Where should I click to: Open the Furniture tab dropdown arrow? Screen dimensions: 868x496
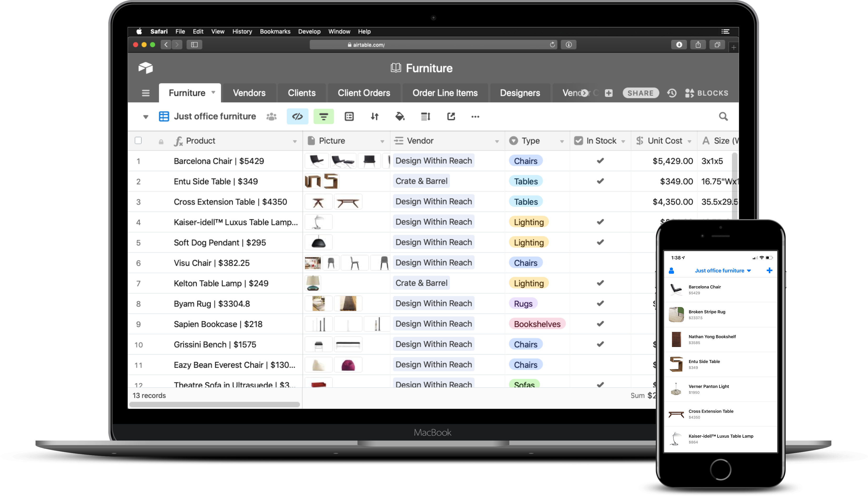(x=213, y=92)
